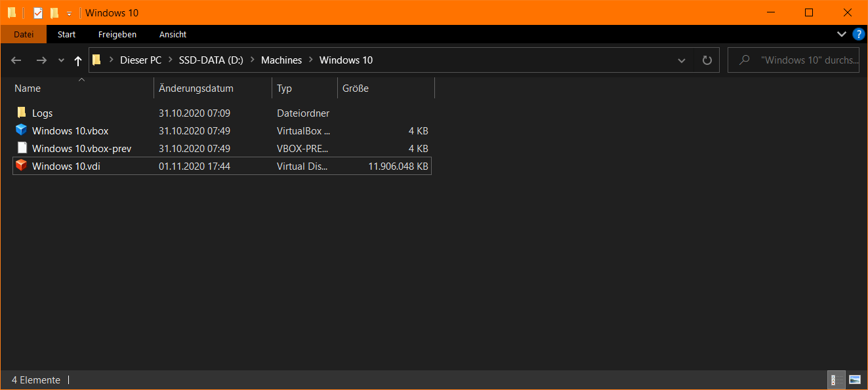Click the VBOX-PRE... type entry

[303, 148]
